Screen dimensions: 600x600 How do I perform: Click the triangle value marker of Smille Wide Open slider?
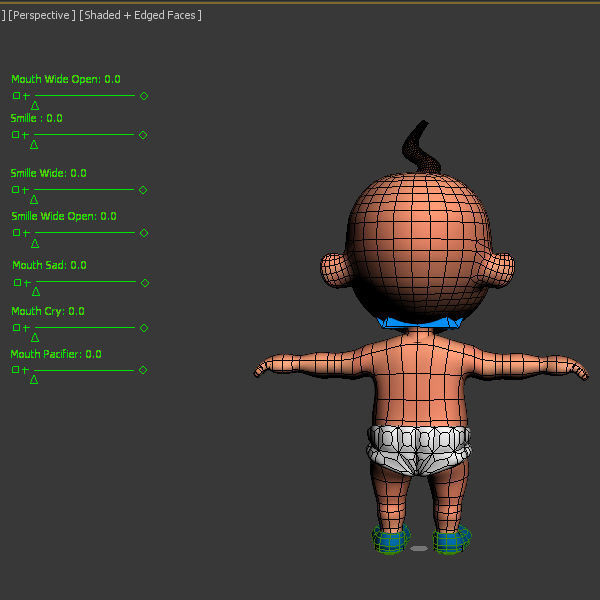pyautogui.click(x=35, y=243)
